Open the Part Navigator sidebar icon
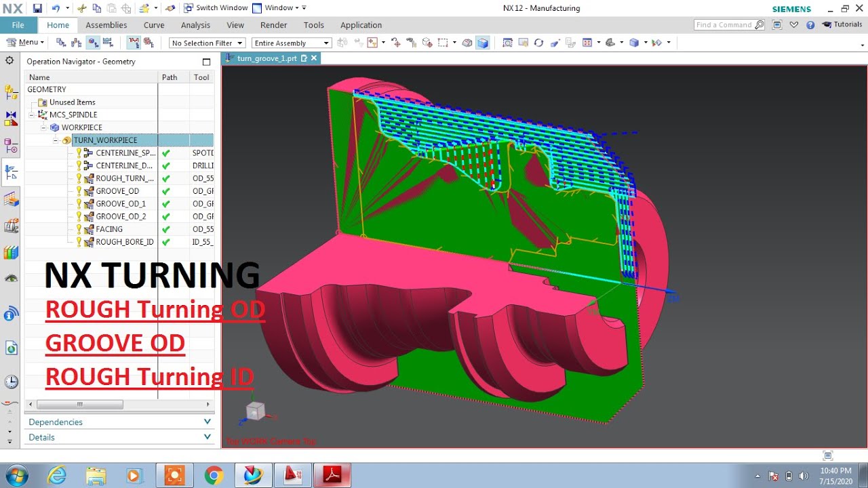This screenshot has height=488, width=868. coord(11,146)
